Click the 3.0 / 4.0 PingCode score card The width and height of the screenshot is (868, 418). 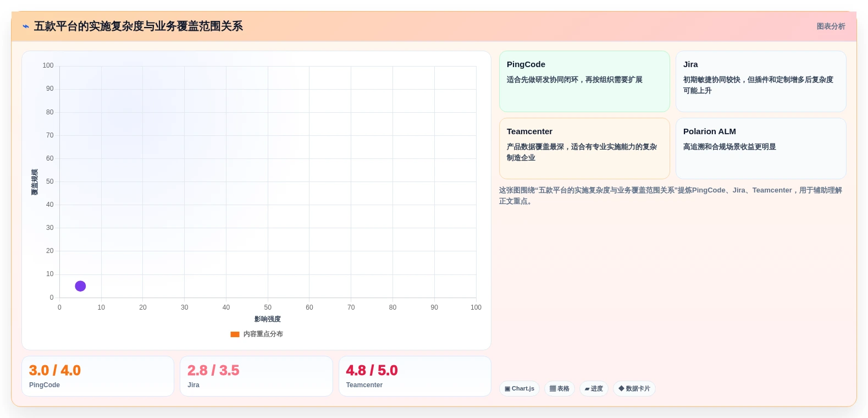tap(98, 376)
